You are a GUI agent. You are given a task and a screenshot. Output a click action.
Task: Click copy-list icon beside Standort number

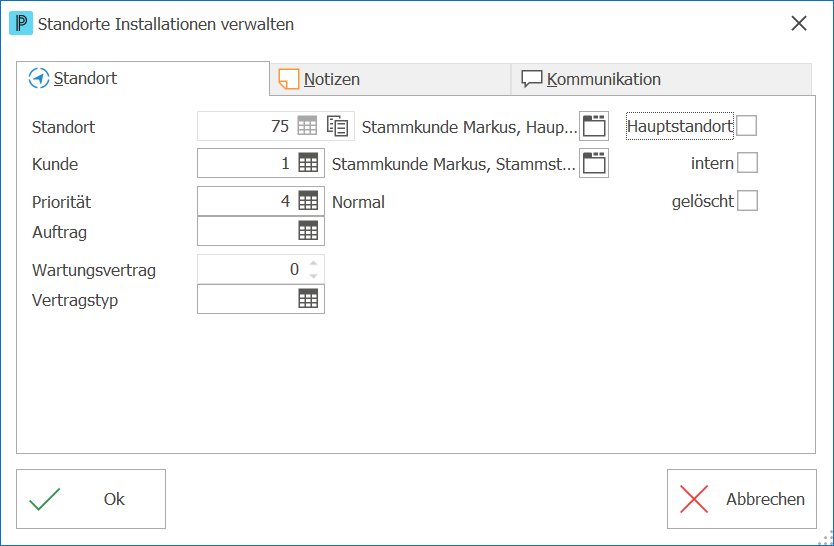(337, 126)
